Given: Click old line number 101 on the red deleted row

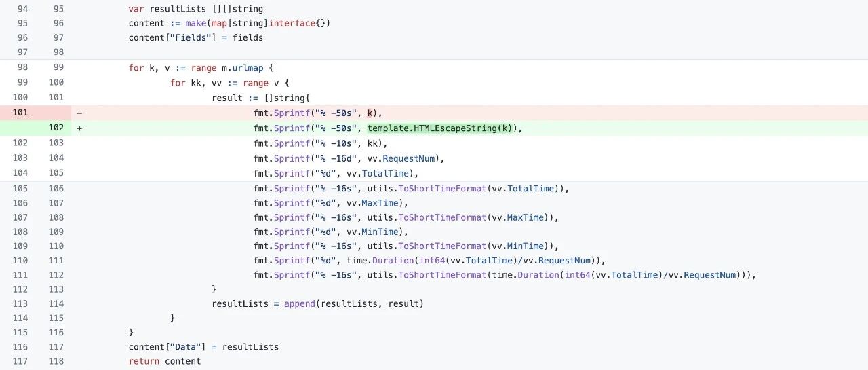Looking at the screenshot, I should (20, 113).
